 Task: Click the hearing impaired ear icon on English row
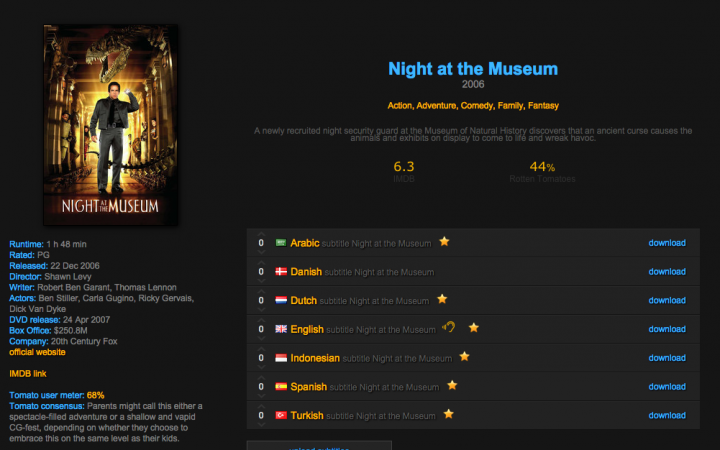click(448, 327)
